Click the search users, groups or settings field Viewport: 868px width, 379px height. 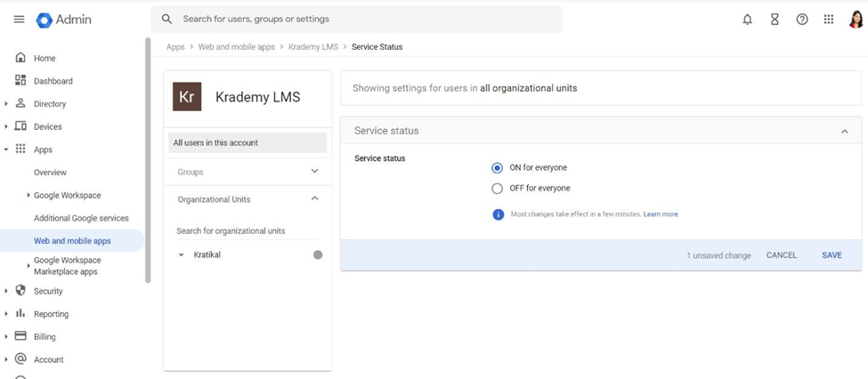tap(356, 20)
